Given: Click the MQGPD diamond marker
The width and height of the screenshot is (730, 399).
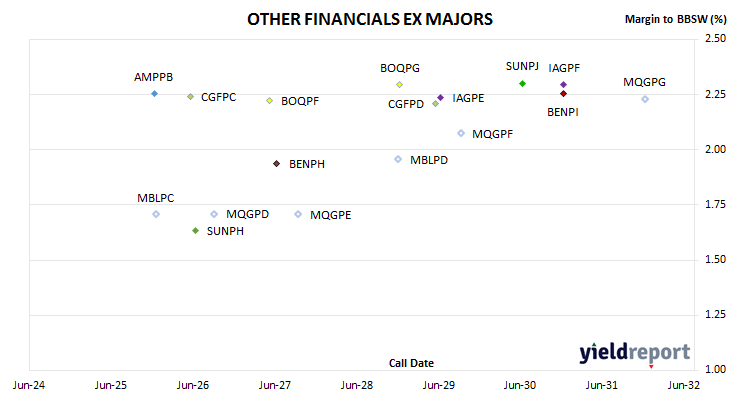Looking at the screenshot, I should (214, 214).
